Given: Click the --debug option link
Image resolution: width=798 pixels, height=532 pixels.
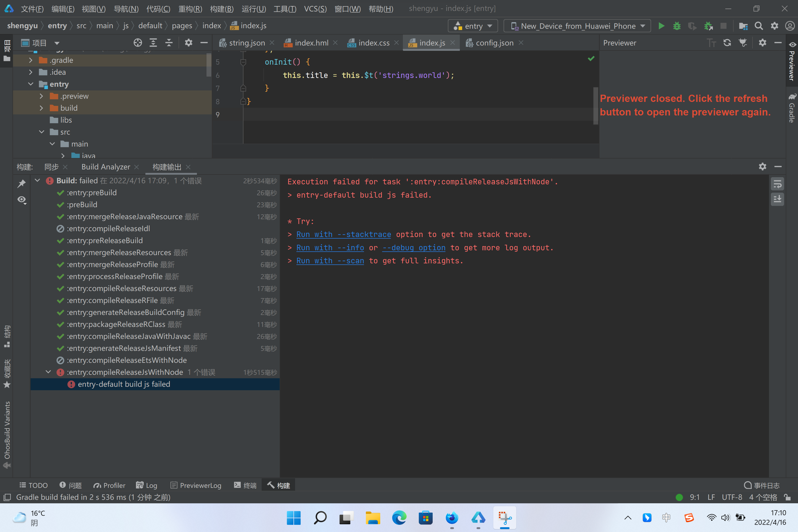Looking at the screenshot, I should (x=414, y=248).
